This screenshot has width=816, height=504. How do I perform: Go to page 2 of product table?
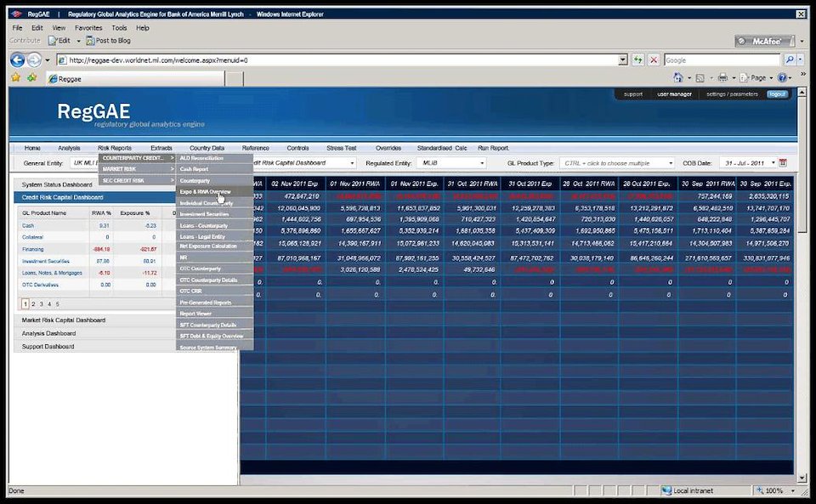(33, 303)
